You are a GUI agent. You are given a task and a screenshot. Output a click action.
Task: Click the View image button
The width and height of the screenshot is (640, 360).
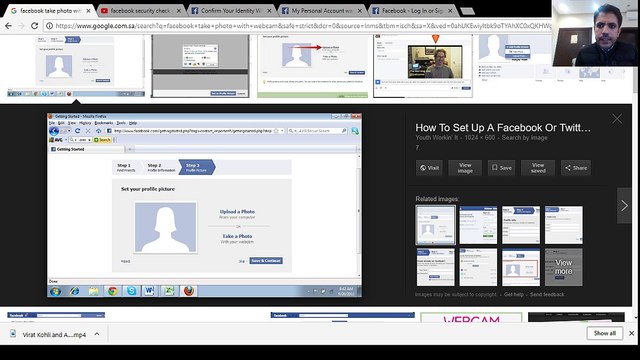pyautogui.click(x=465, y=168)
